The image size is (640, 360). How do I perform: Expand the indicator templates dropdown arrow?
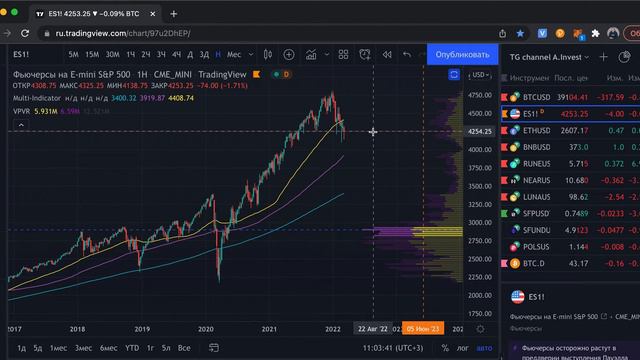(327, 54)
